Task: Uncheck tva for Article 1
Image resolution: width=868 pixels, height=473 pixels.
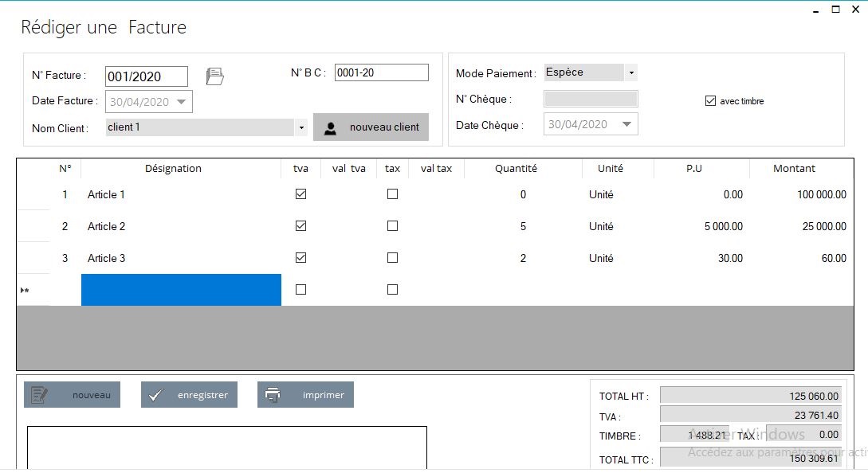Action: [300, 194]
